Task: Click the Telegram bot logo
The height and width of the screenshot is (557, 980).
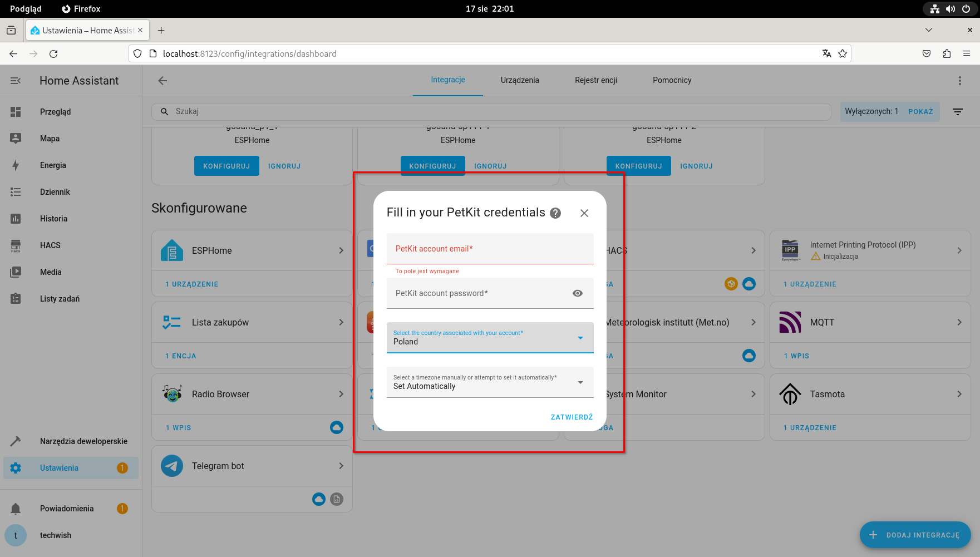Action: click(172, 466)
